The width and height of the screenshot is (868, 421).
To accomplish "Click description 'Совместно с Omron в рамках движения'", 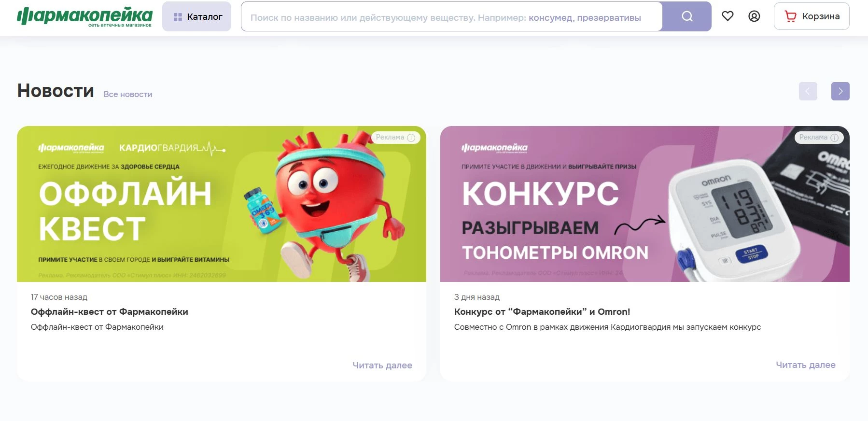I will coord(607,327).
